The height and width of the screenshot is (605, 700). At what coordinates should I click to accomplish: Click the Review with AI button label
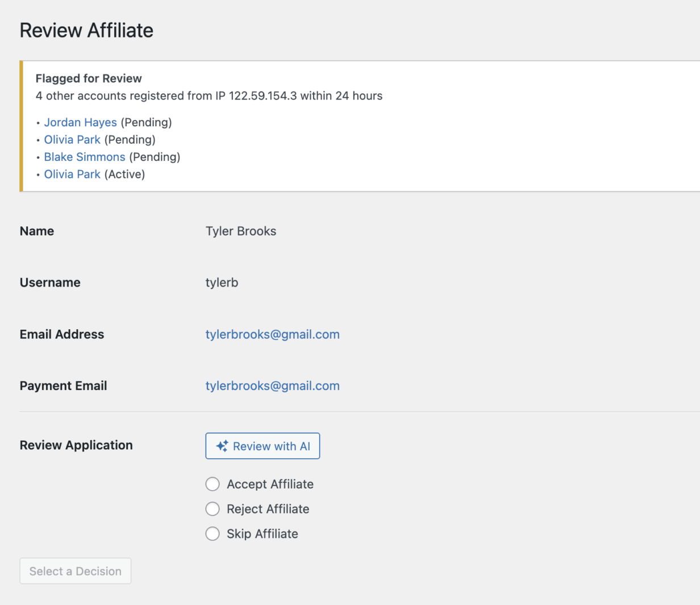coord(272,446)
